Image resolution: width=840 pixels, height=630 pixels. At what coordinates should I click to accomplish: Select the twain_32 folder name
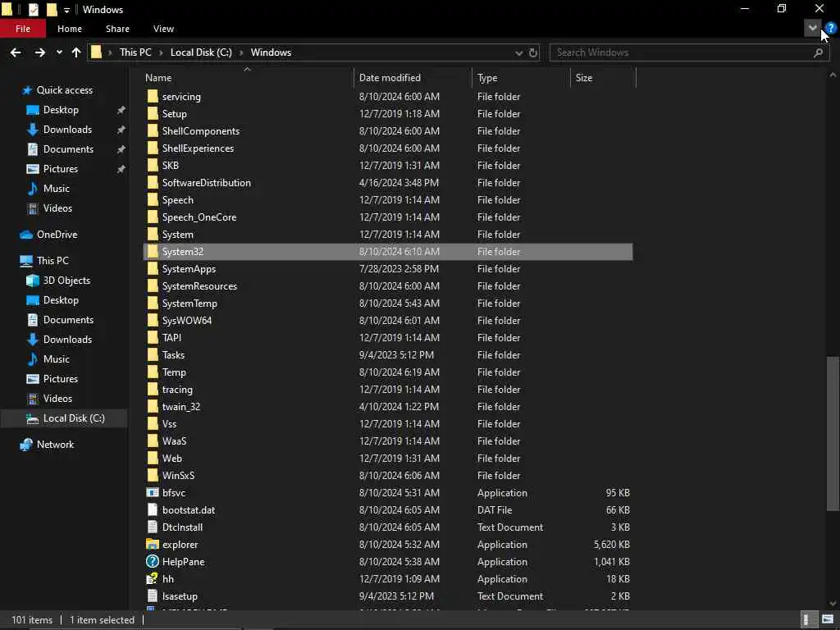[x=181, y=407]
